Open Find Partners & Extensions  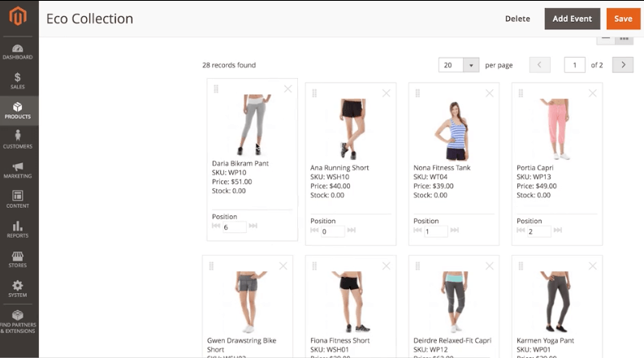(18, 321)
